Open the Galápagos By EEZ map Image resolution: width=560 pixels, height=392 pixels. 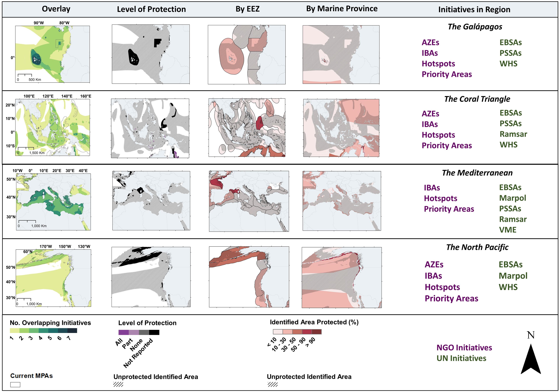point(247,55)
